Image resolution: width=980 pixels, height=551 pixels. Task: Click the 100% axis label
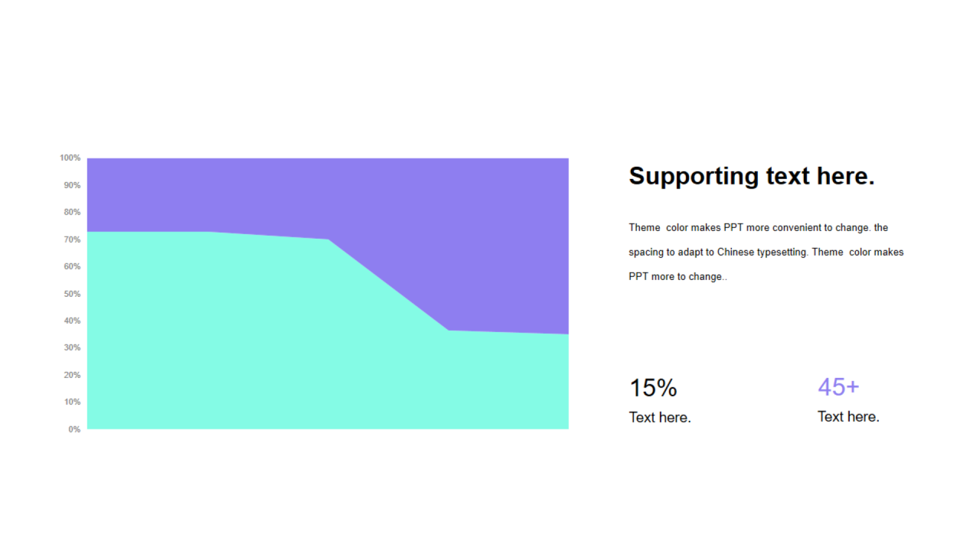70,158
